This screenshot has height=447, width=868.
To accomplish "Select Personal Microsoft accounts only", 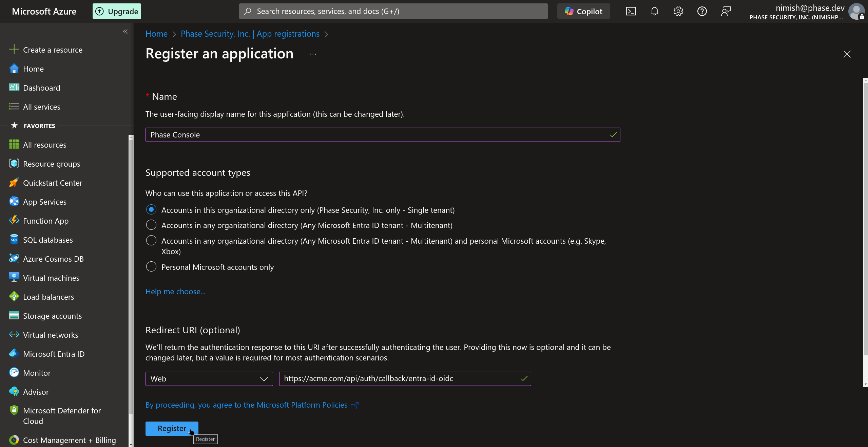I will 151,267.
